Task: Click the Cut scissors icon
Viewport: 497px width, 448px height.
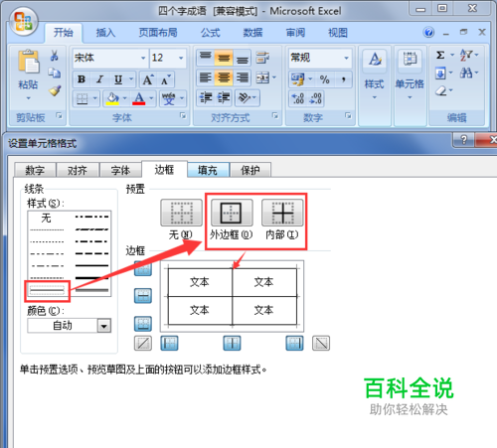Action: pos(55,56)
